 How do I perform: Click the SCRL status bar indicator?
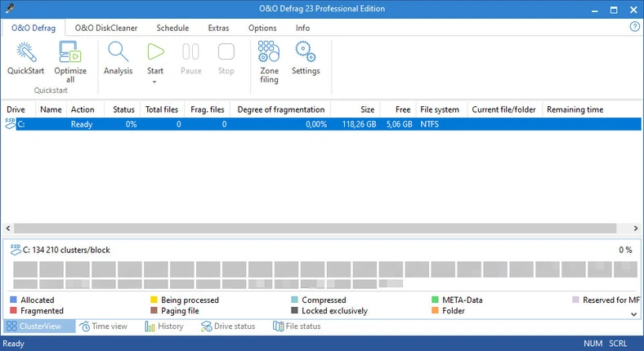click(618, 343)
